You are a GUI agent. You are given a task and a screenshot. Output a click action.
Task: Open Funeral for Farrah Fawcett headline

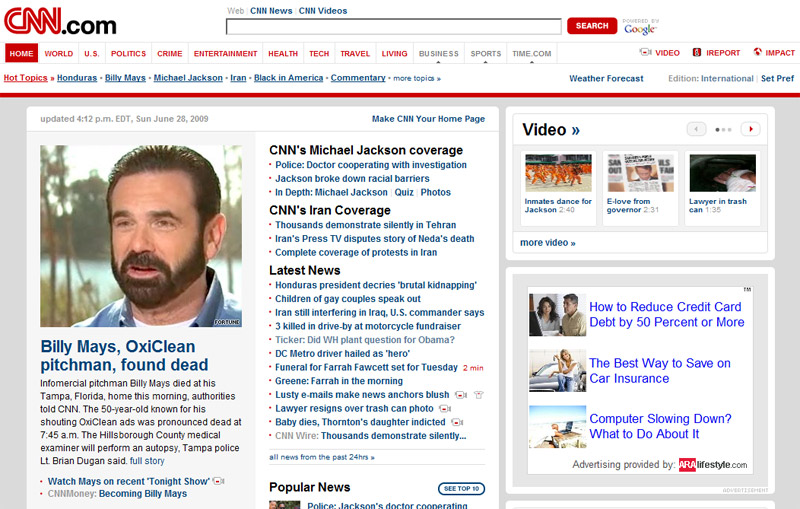366,367
